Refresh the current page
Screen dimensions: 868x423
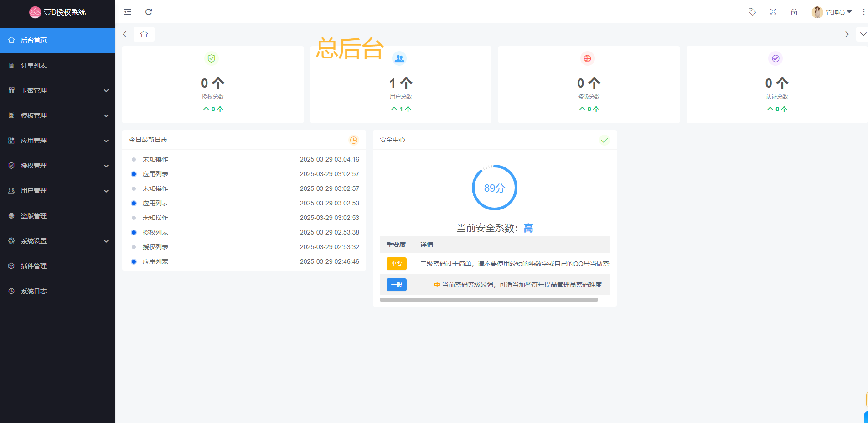tap(149, 12)
